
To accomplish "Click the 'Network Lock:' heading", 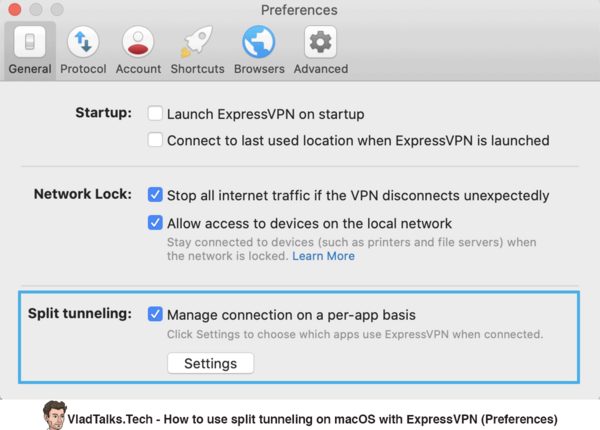I will [x=83, y=194].
